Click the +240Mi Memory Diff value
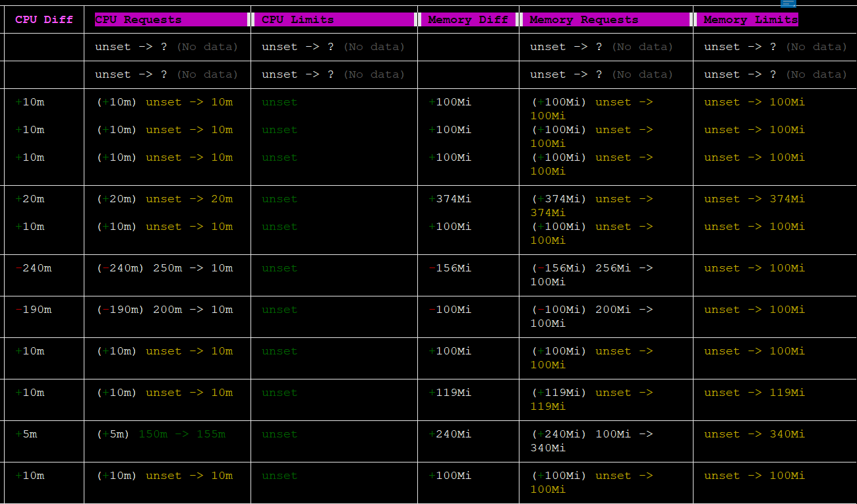 450,434
